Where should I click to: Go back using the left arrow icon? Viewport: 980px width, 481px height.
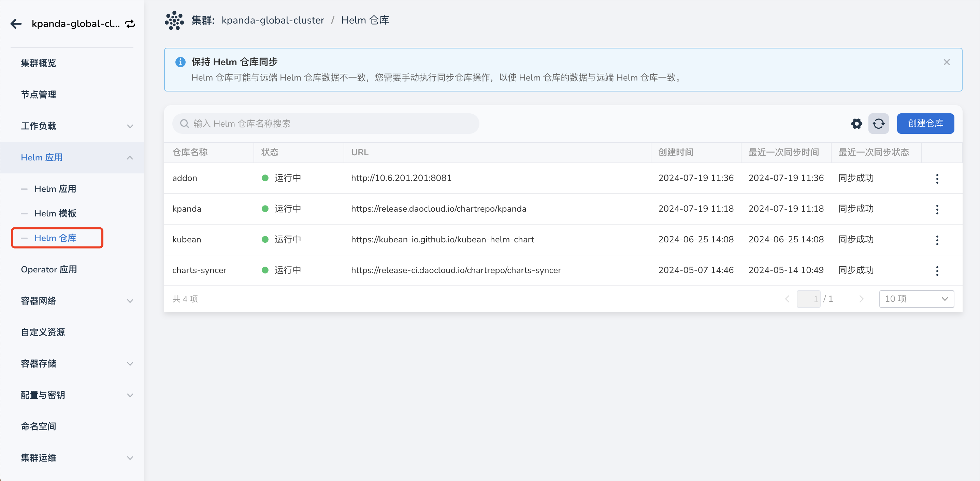point(16,24)
